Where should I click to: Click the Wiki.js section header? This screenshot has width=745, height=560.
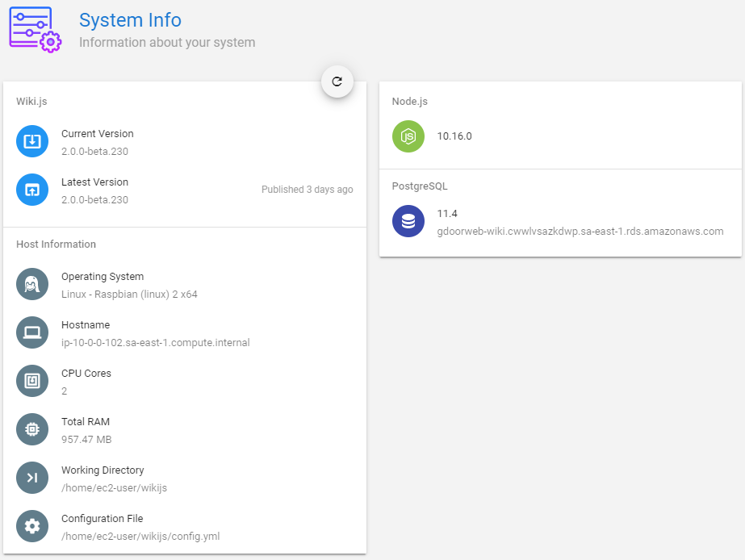[31, 101]
